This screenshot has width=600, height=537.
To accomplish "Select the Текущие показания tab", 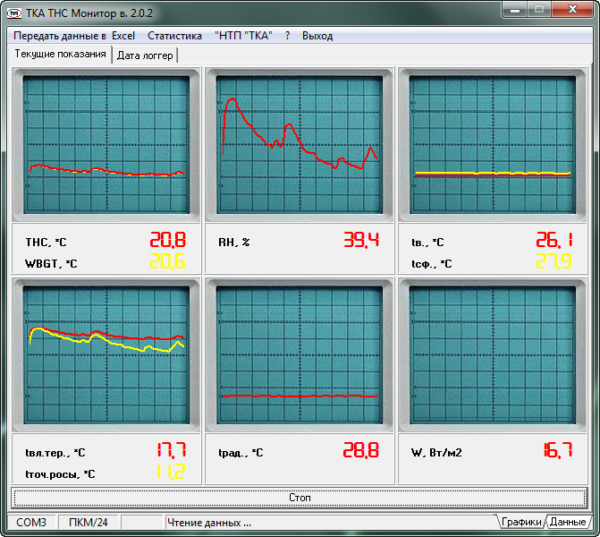I will coord(60,54).
